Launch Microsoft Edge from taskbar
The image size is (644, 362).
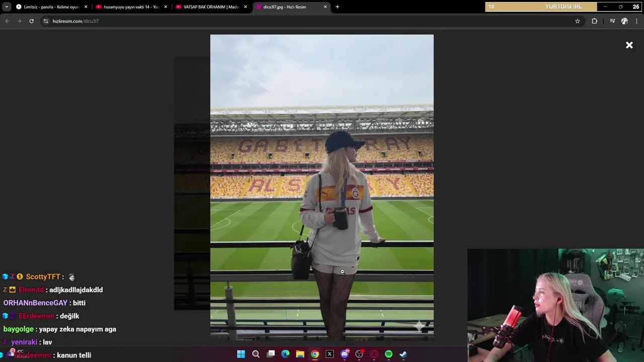point(285,354)
